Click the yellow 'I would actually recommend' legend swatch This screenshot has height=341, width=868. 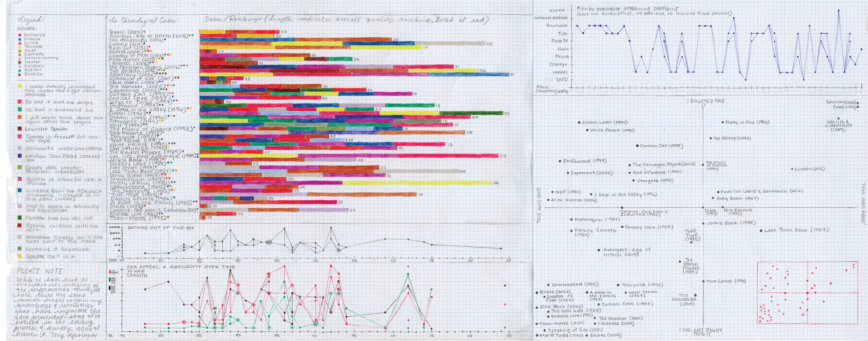tap(20, 86)
